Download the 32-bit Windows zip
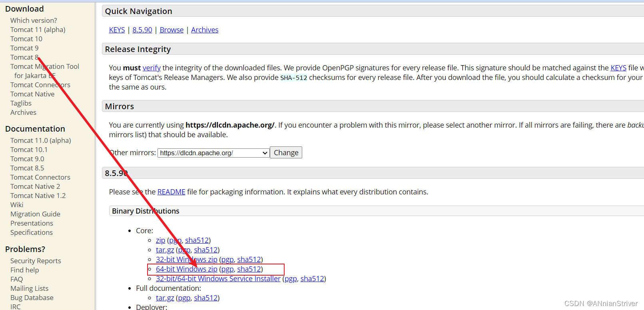 click(x=187, y=260)
